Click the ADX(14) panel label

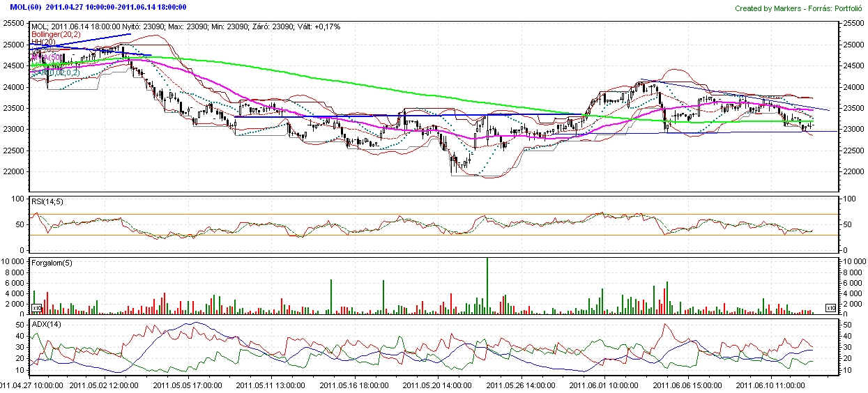(x=46, y=324)
